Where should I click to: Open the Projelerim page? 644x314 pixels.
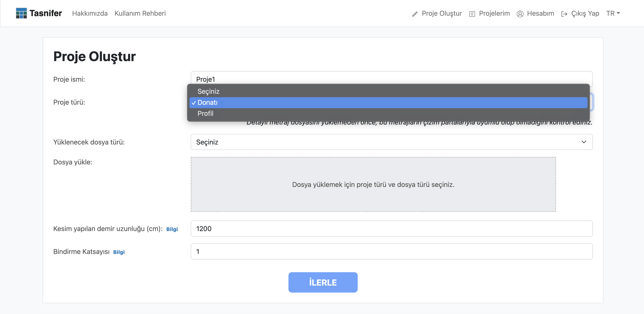tap(494, 13)
